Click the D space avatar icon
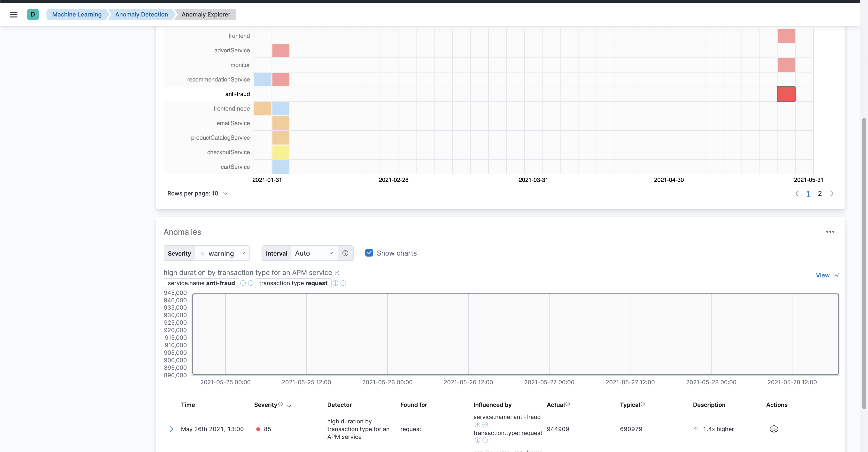This screenshot has width=868, height=452. pyautogui.click(x=33, y=15)
